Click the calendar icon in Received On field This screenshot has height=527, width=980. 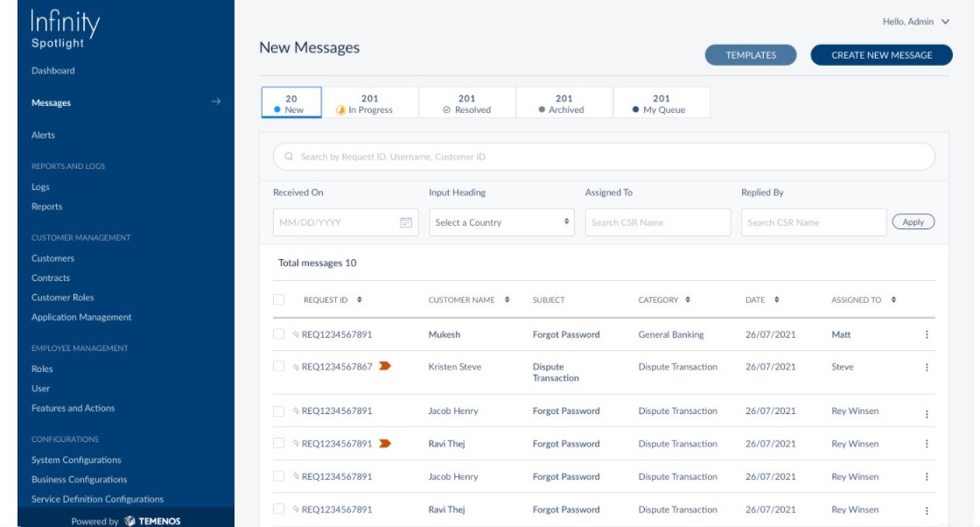click(x=406, y=222)
